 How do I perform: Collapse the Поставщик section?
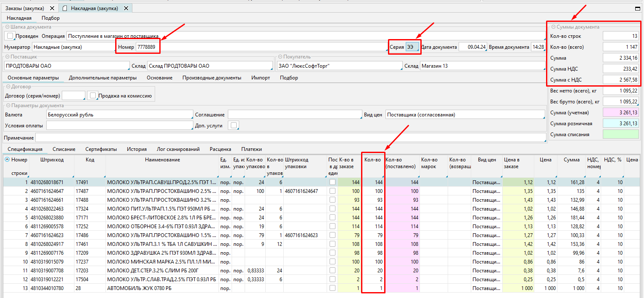click(7, 57)
